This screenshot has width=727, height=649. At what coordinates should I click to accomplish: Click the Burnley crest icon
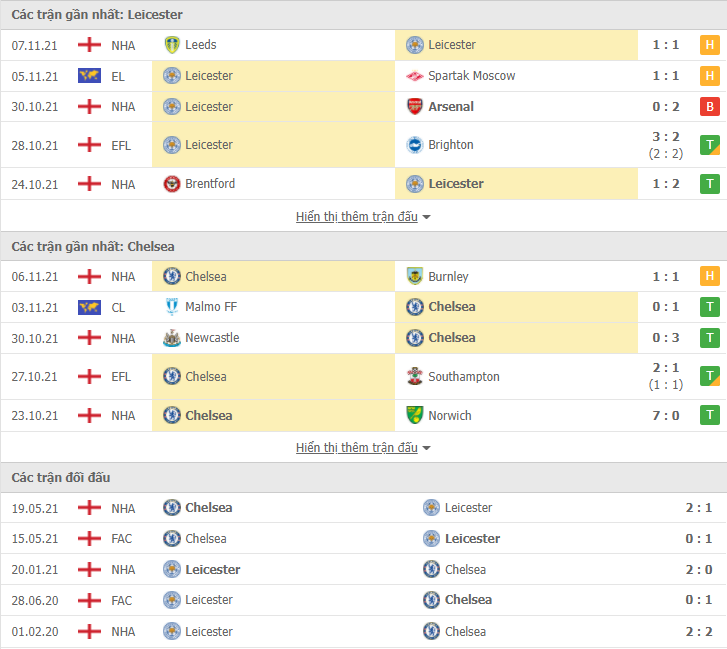pos(415,276)
